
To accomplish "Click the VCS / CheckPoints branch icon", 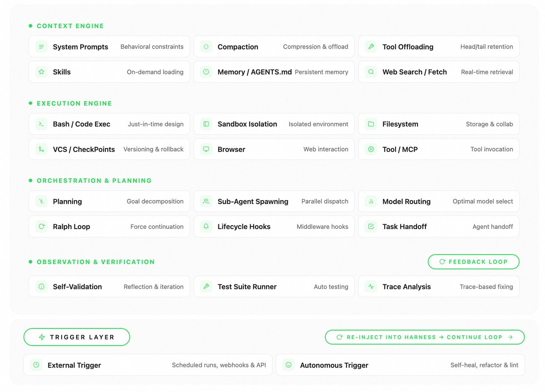I will (41, 149).
